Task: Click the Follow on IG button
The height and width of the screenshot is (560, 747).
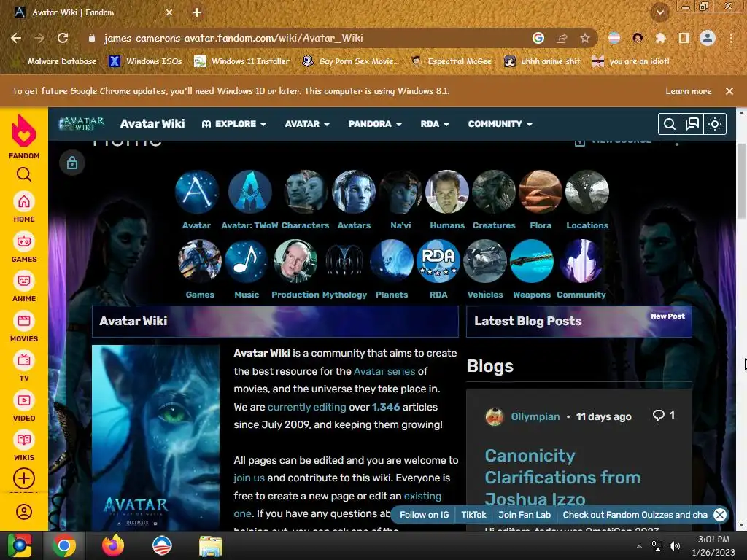Action: point(424,515)
